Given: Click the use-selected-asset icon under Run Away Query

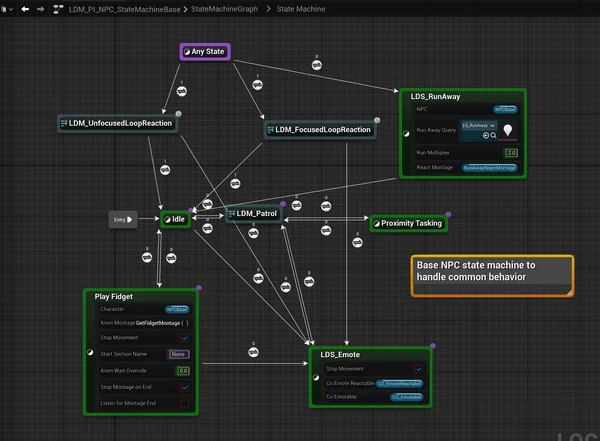Looking at the screenshot, I should tap(486, 136).
